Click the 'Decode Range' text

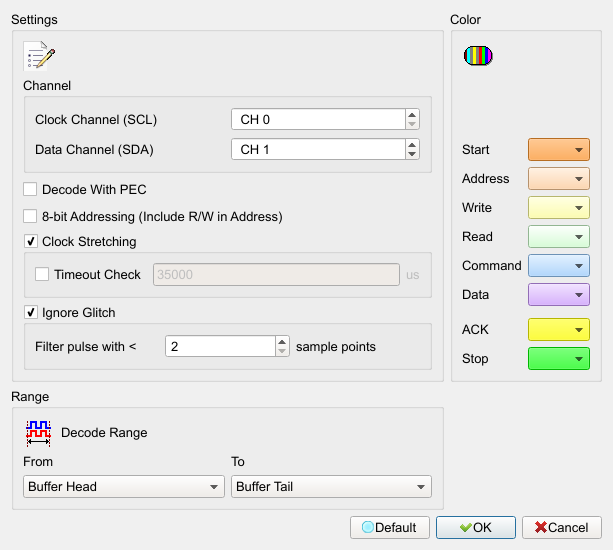point(104,433)
